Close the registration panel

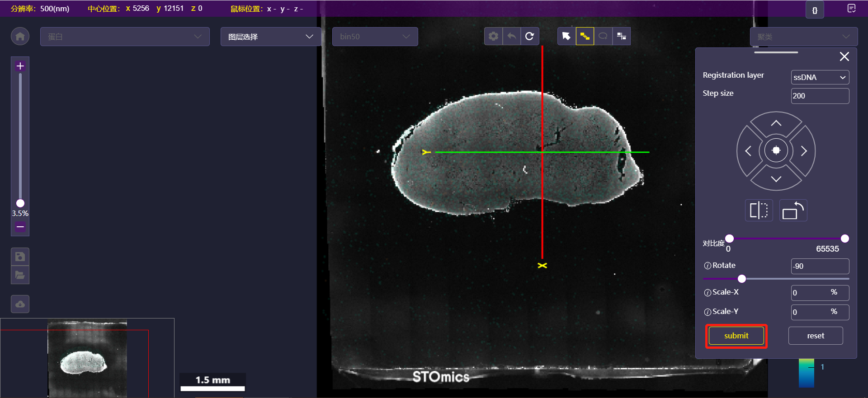click(844, 56)
